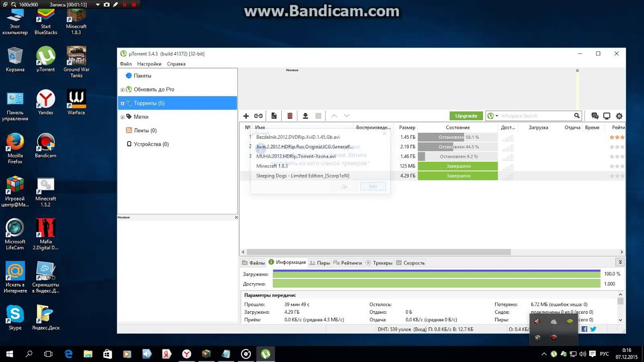Open Windows Start button
This screenshot has width=644, height=362.
pos(10,354)
